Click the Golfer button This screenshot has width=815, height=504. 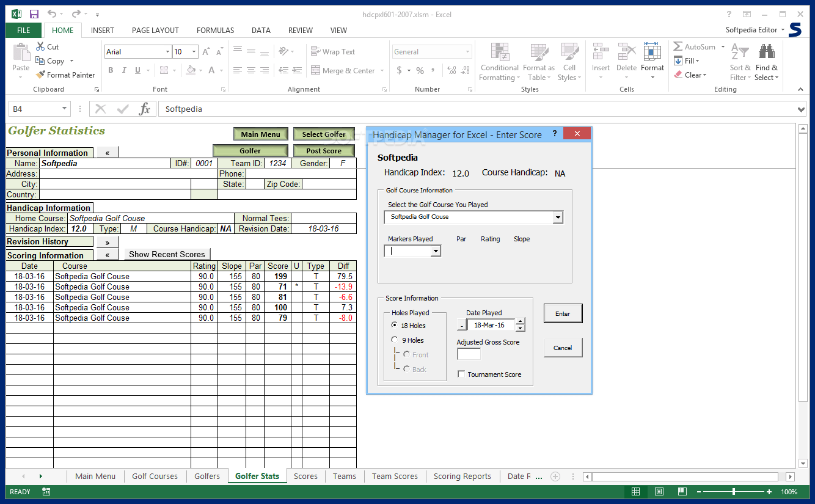click(250, 151)
